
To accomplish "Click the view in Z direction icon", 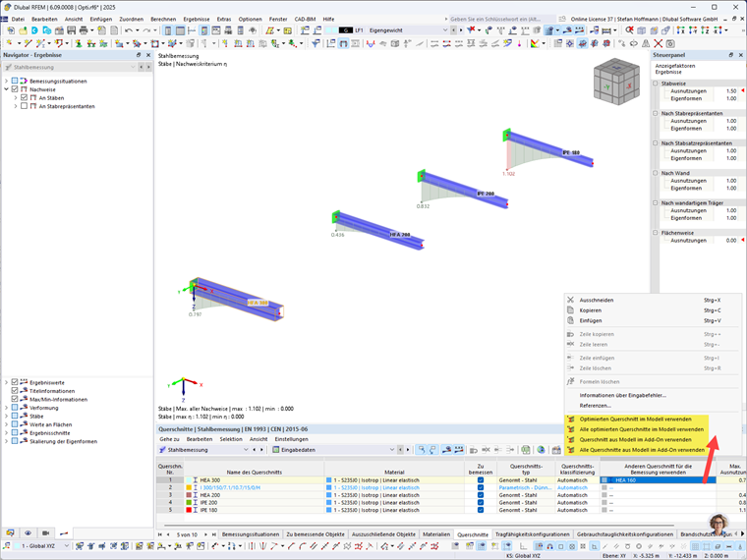I will coord(705,30).
